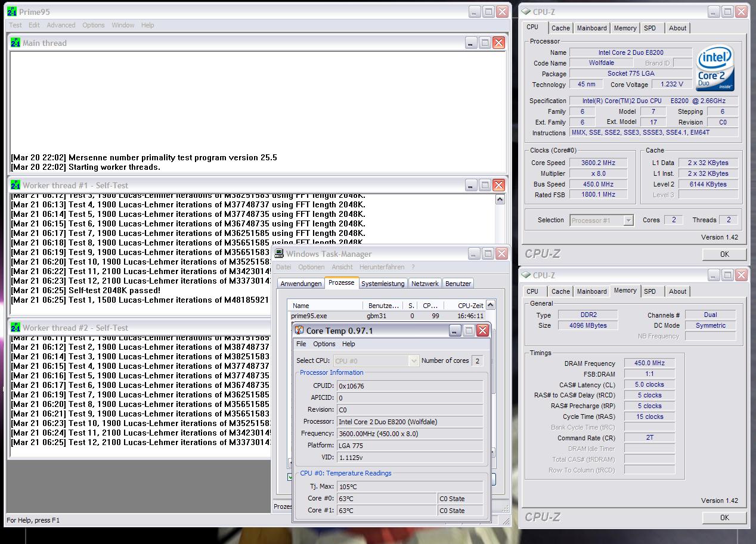Click the Multiplier value 'x 8.0'

pos(598,173)
